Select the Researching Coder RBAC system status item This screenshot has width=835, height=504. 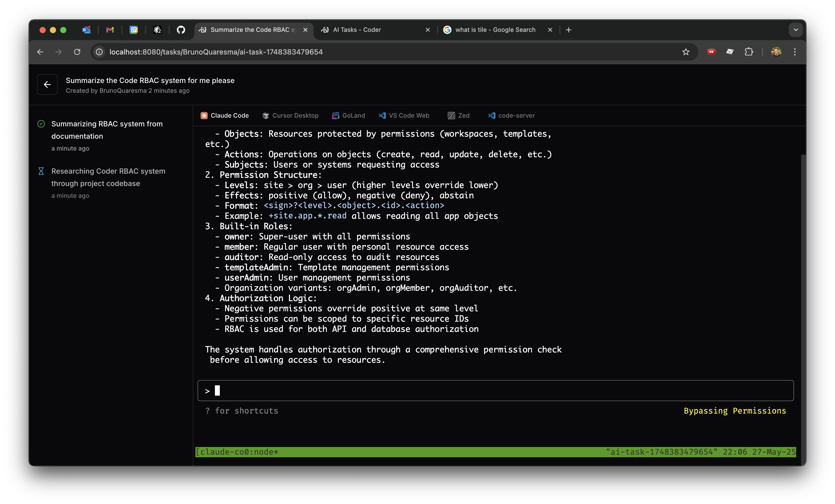point(108,177)
